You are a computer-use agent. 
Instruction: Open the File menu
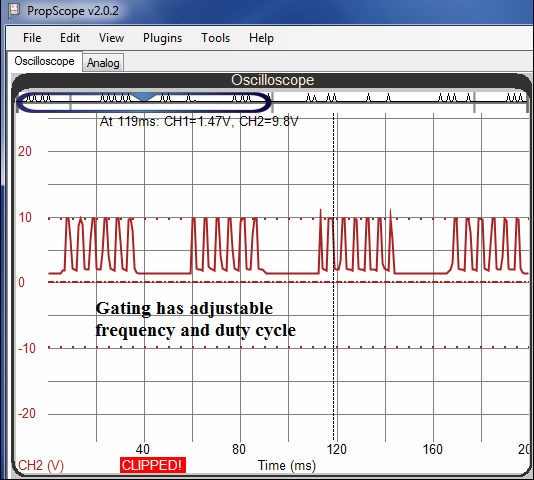[x=32, y=38]
